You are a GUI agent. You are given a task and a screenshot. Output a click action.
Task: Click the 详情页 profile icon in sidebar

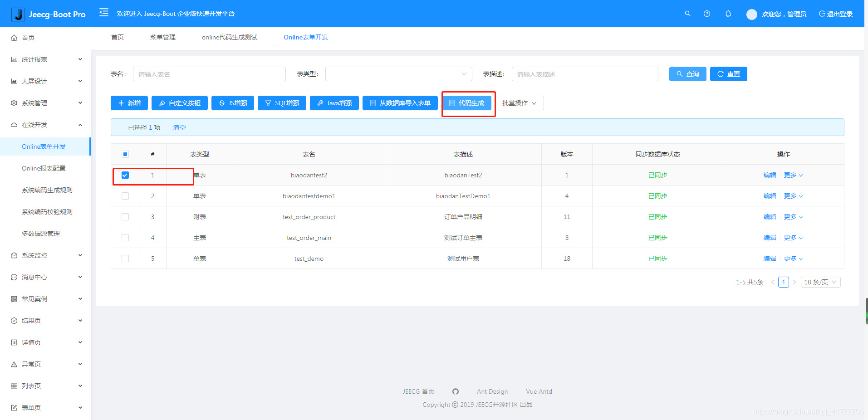click(x=14, y=342)
